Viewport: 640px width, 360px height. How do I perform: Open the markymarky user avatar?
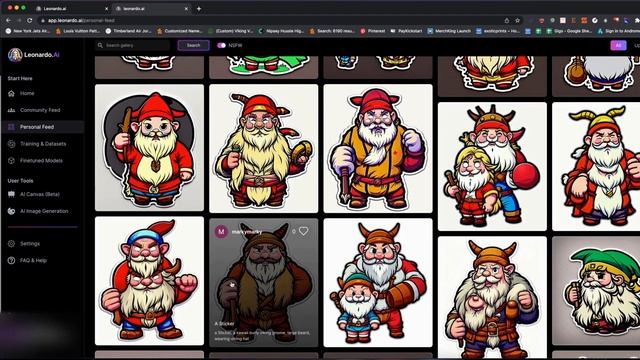click(221, 232)
